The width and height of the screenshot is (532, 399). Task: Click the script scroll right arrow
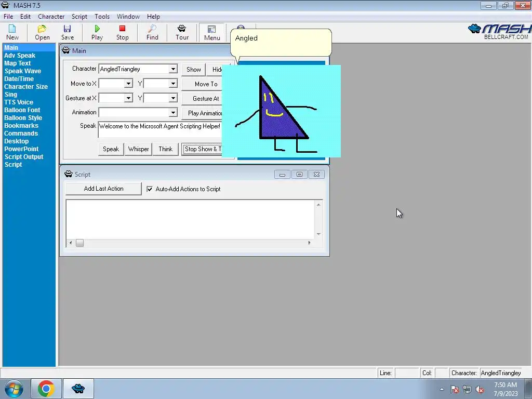click(x=309, y=243)
